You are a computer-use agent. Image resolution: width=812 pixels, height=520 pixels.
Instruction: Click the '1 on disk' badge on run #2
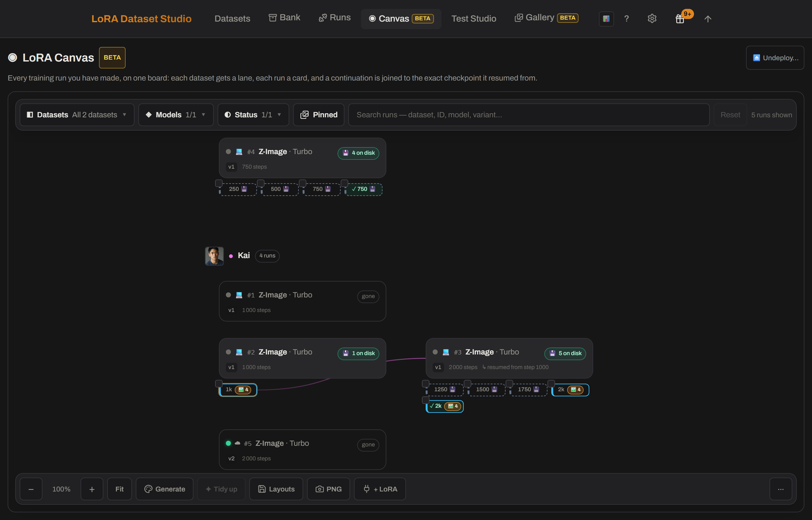(358, 353)
